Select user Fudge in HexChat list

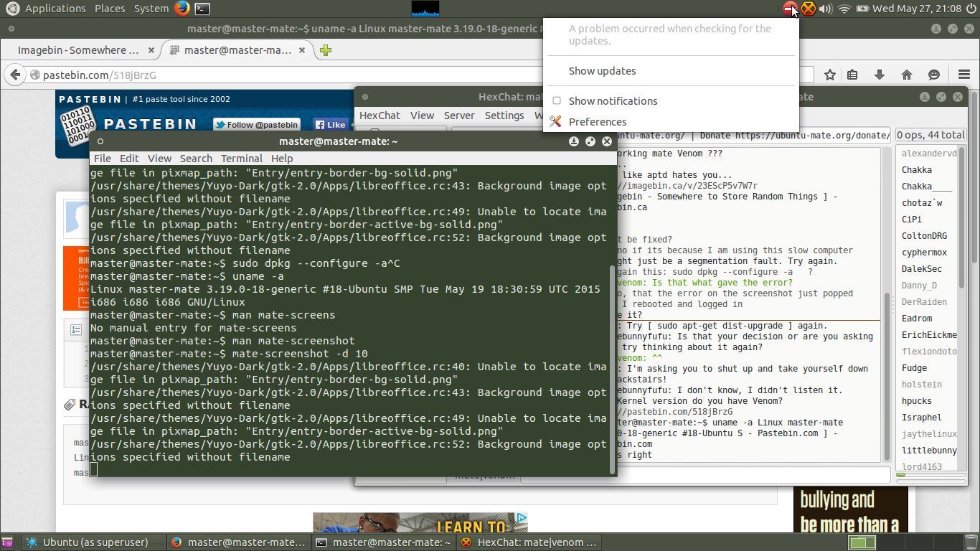[915, 368]
